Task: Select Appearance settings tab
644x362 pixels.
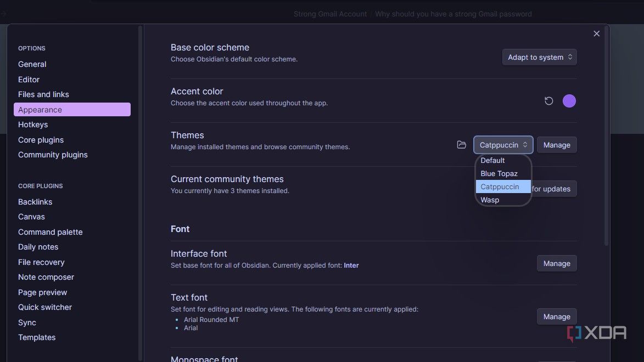Action: coord(72,110)
